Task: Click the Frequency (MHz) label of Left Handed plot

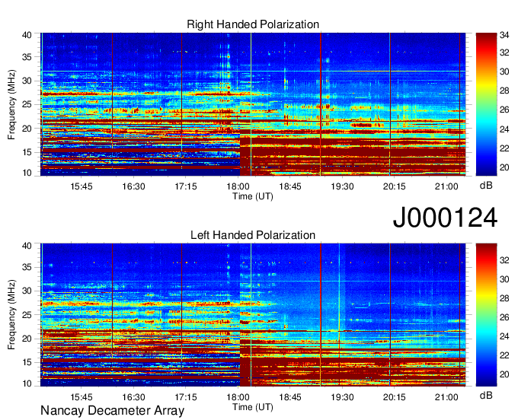Action: click(11, 315)
